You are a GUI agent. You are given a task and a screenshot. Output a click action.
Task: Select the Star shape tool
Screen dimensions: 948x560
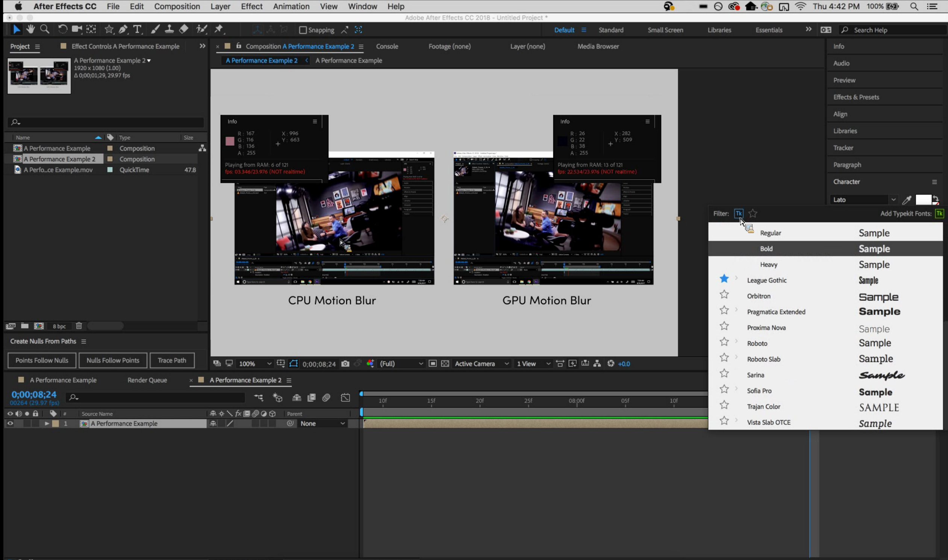109,29
